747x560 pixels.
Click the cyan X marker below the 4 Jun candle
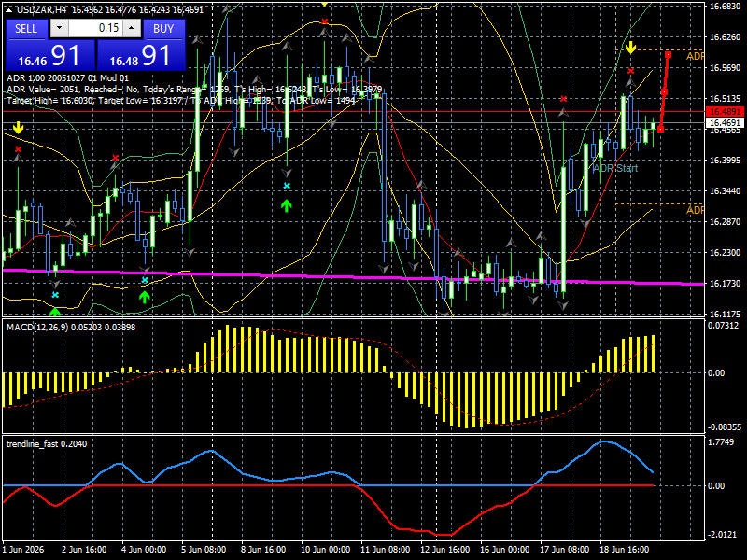pos(145,280)
